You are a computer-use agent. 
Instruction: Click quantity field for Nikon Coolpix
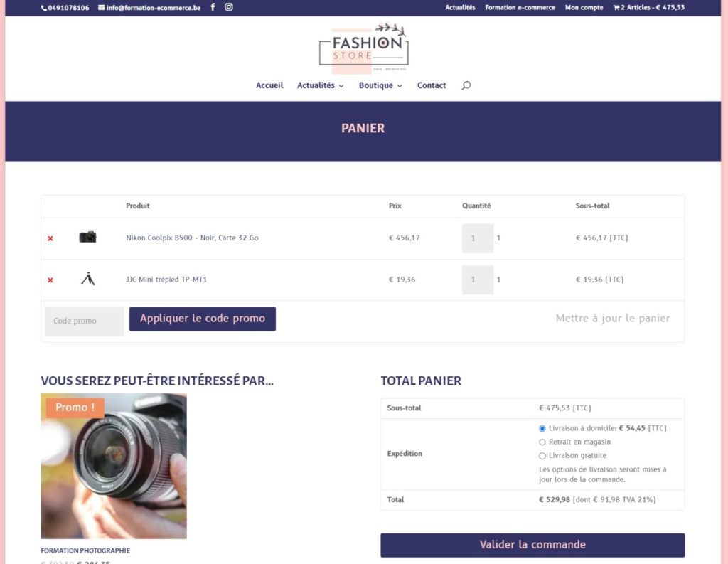pos(478,238)
